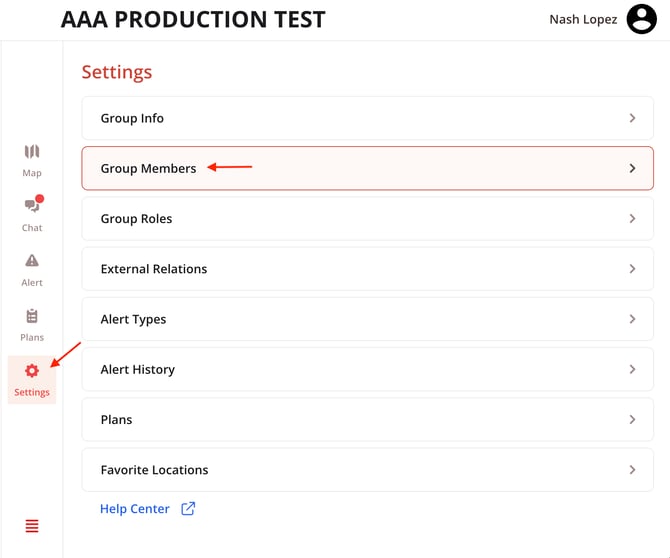Open the Alert History settings row
The image size is (670, 558).
[x=366, y=369]
